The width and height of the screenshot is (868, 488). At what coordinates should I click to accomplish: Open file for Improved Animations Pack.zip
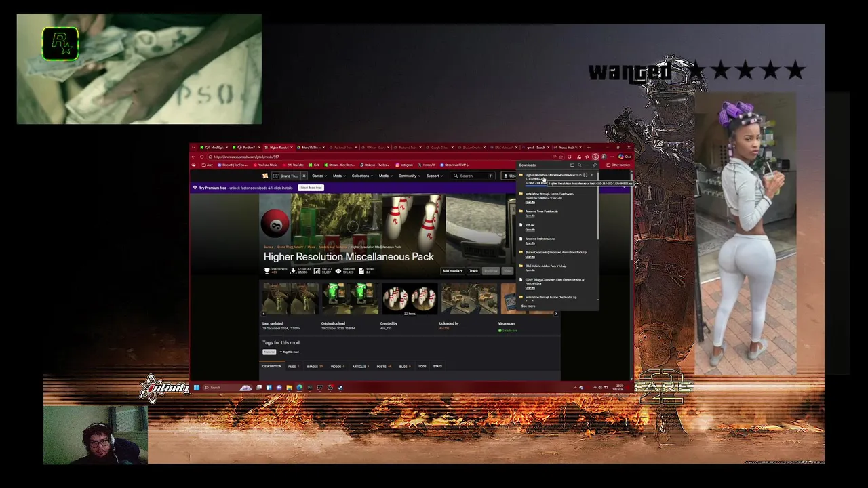530,256
